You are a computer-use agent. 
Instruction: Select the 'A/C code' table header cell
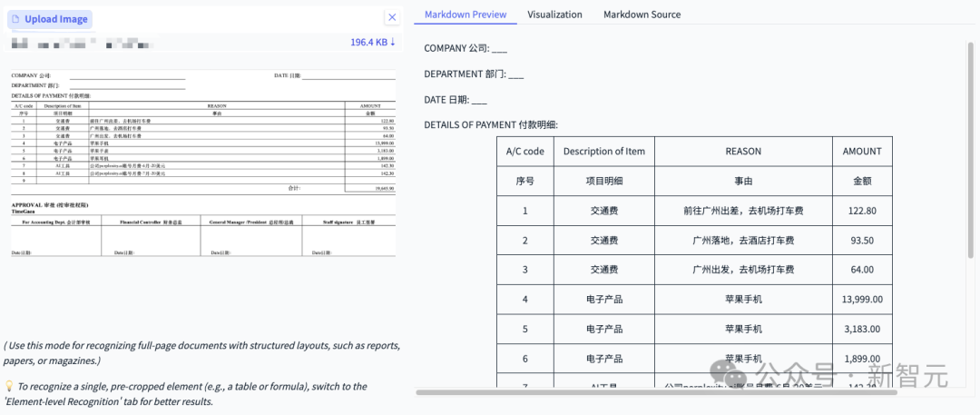click(x=524, y=151)
